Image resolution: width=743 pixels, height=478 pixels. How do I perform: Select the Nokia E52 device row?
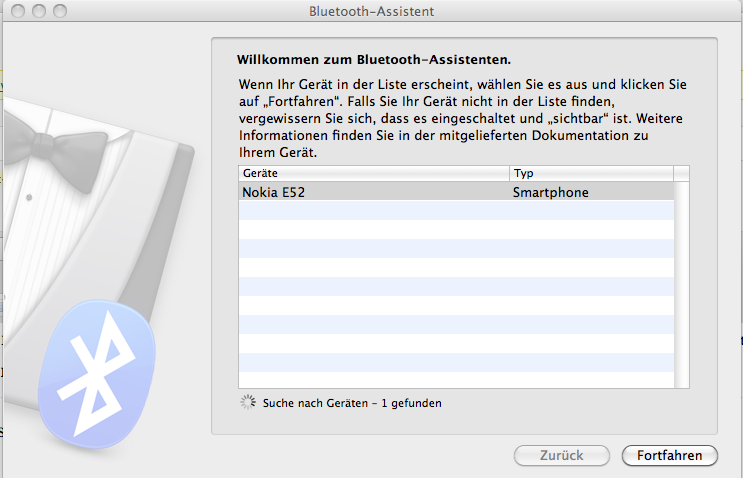pos(373,191)
